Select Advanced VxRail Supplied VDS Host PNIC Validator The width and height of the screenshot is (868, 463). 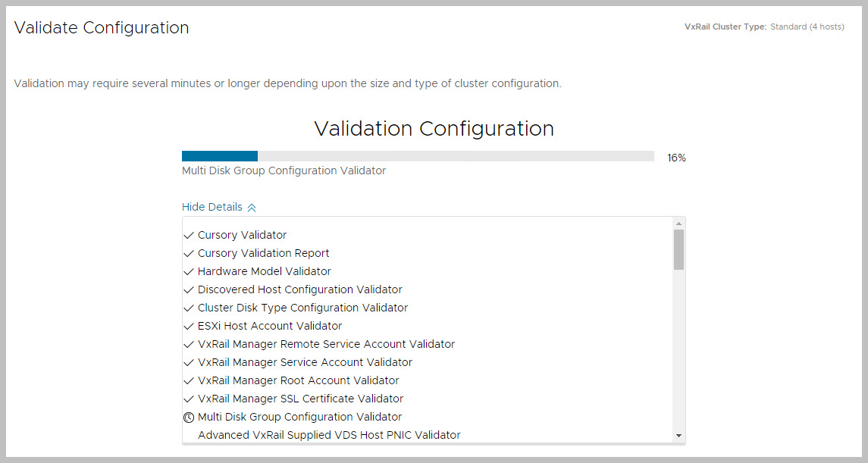tap(329, 435)
